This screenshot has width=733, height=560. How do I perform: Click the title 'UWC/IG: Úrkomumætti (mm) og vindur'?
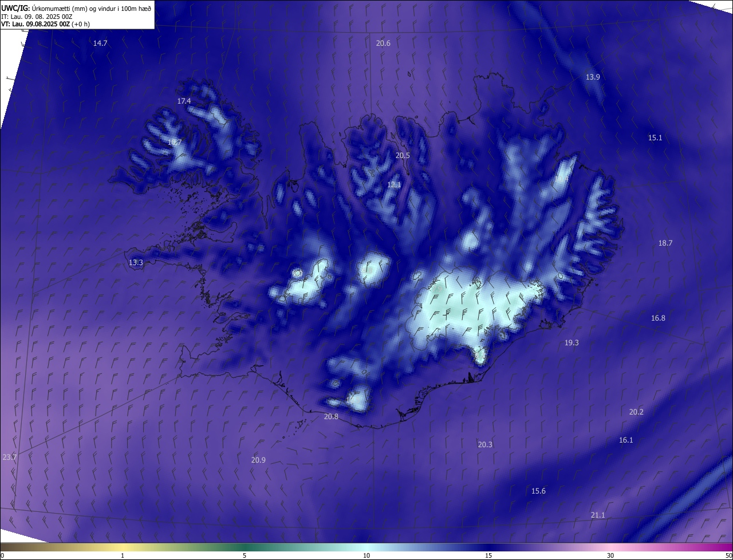(76, 8)
